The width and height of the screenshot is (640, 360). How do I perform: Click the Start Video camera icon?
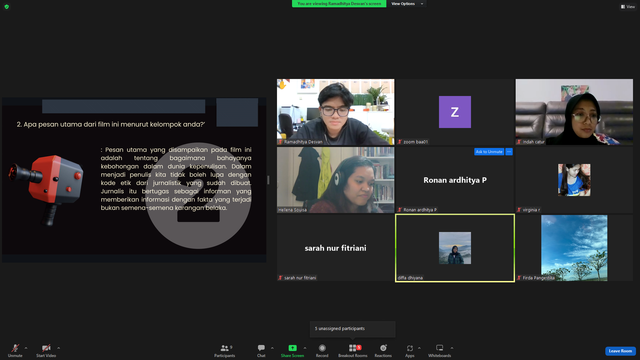pos(46,348)
